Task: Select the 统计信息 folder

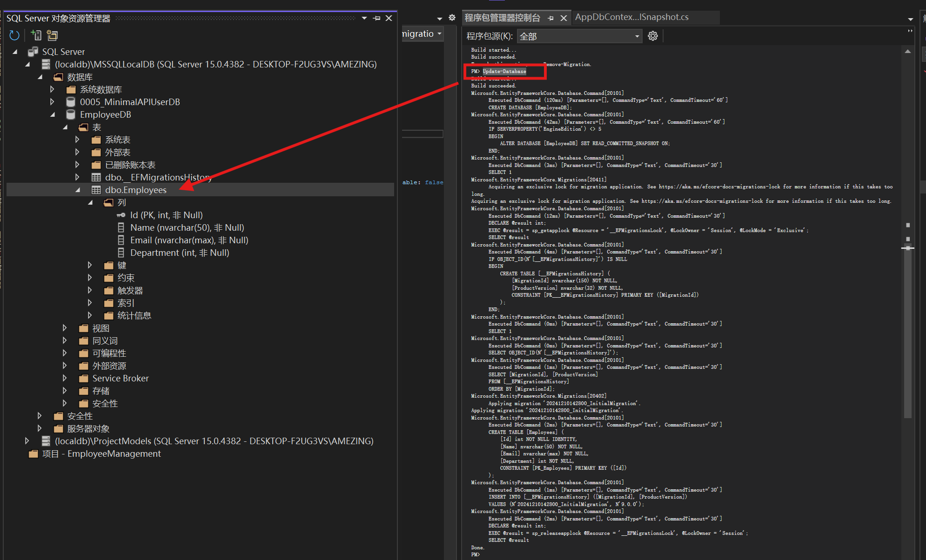Action: tap(134, 315)
